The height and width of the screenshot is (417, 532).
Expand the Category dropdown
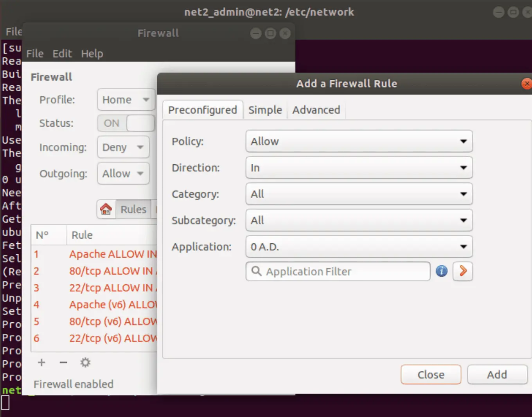tap(359, 194)
